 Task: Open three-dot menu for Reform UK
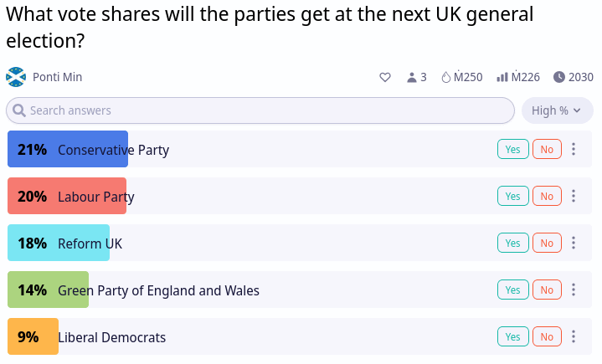tap(574, 243)
